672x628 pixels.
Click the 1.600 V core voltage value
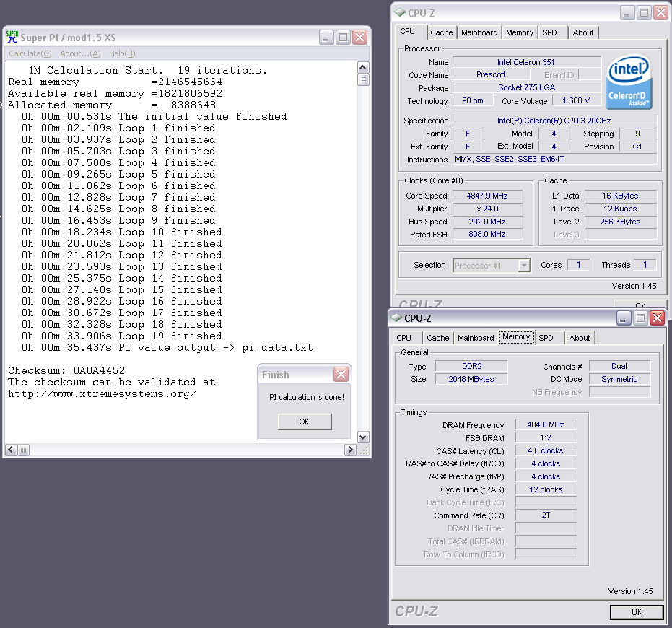(x=577, y=100)
